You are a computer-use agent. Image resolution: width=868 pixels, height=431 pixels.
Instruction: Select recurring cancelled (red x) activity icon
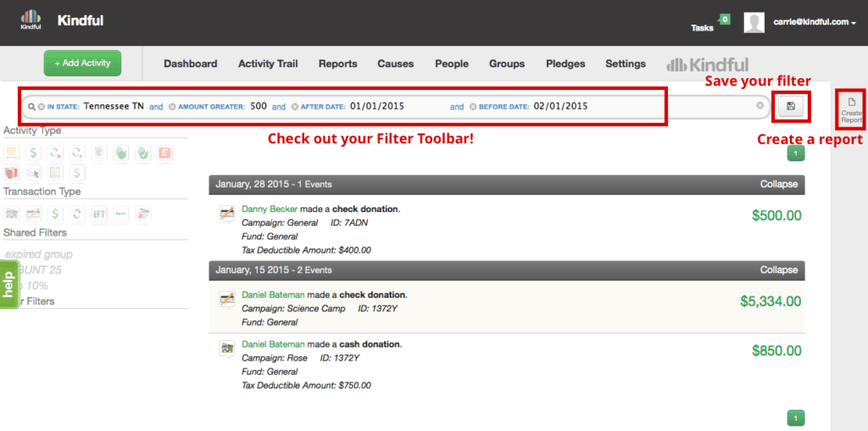click(55, 154)
